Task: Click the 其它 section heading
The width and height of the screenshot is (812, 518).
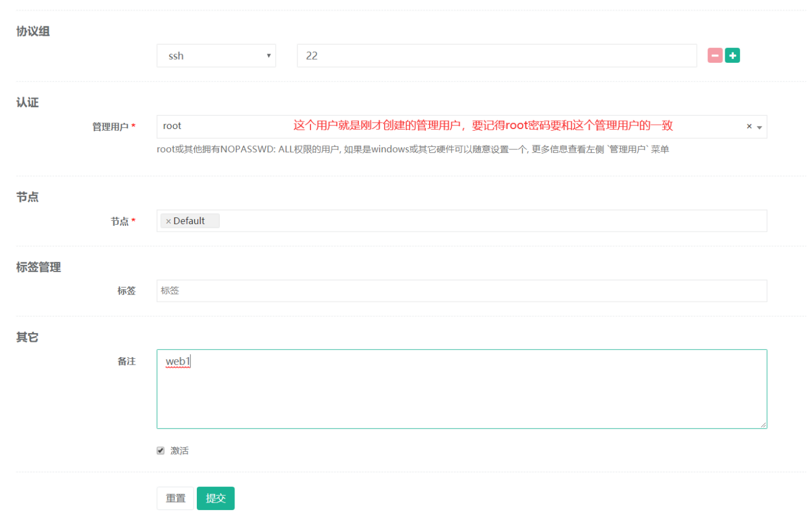Action: point(27,338)
